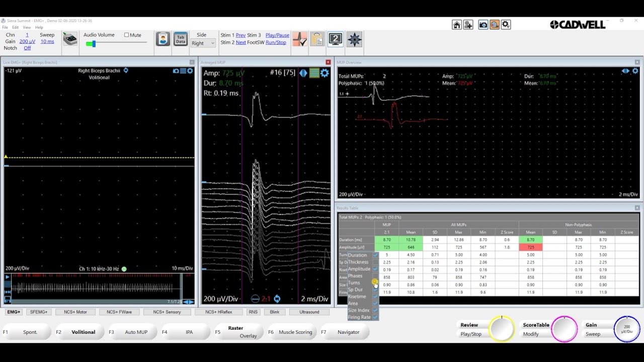Screen dimensions: 644x362
Task: Click the Run/Stop link
Action: click(276, 42)
